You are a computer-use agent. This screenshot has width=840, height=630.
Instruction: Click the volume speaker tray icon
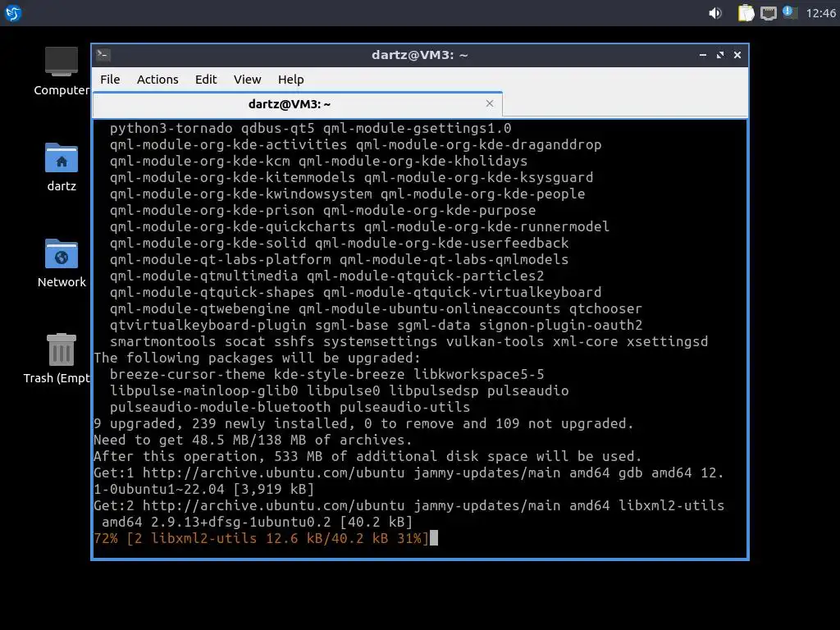coord(715,13)
